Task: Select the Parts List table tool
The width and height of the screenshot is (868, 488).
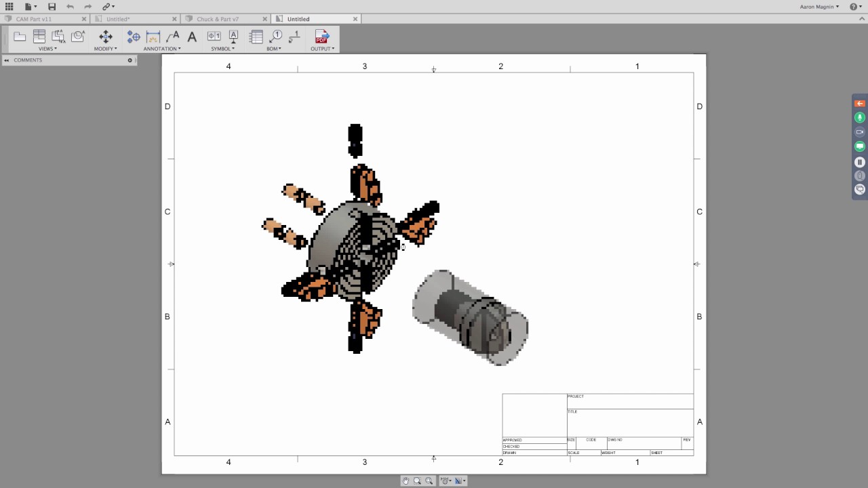Action: (x=256, y=37)
